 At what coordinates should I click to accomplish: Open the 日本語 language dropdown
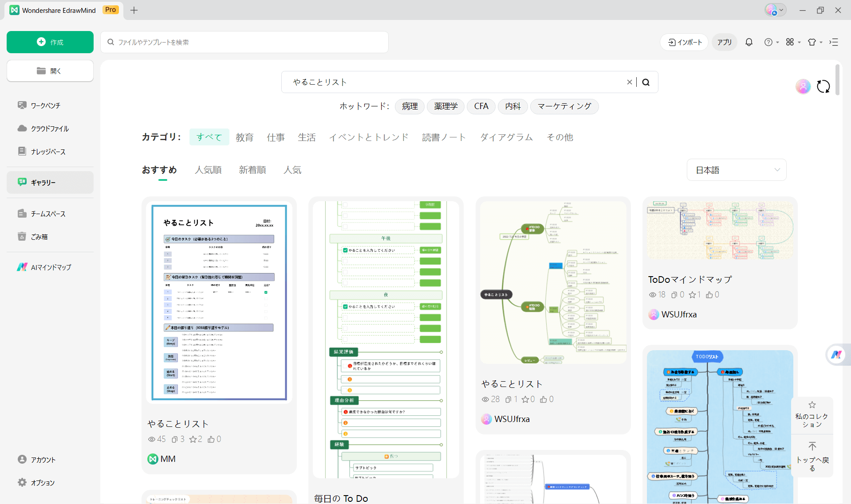pyautogui.click(x=736, y=170)
